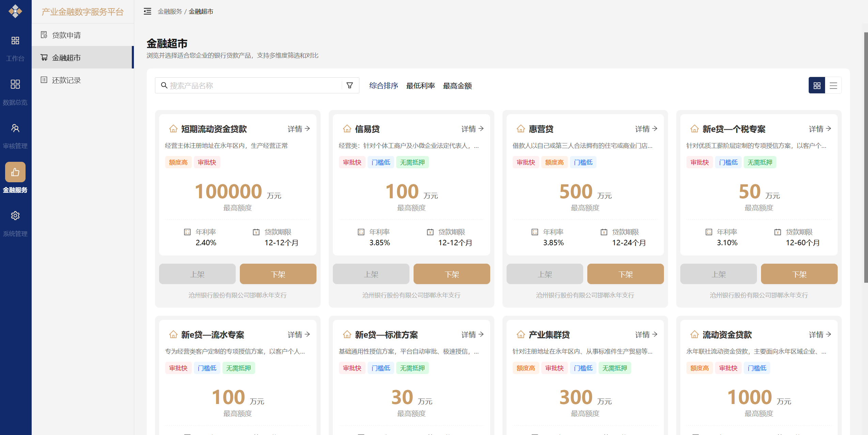Click 上架 on 惠营贷 card

click(x=545, y=274)
